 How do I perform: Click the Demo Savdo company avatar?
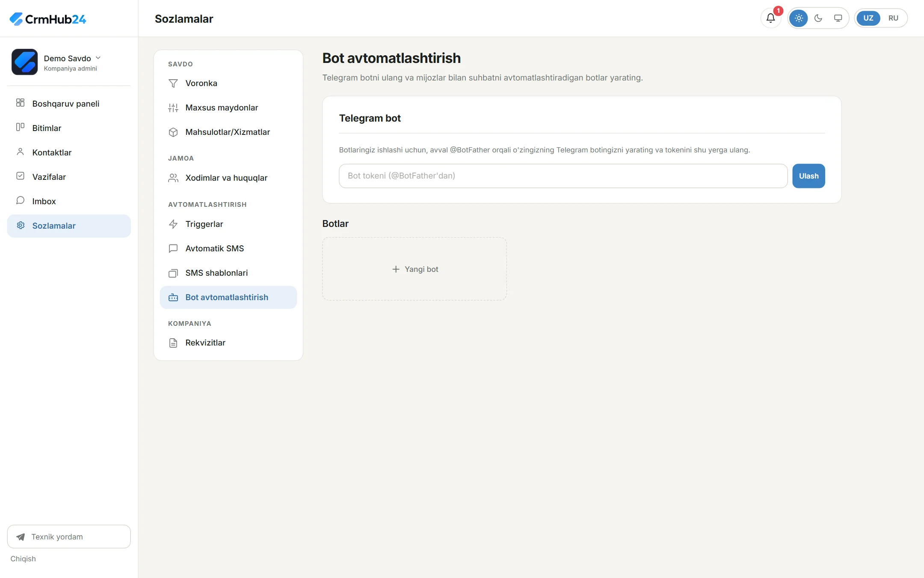pos(24,62)
